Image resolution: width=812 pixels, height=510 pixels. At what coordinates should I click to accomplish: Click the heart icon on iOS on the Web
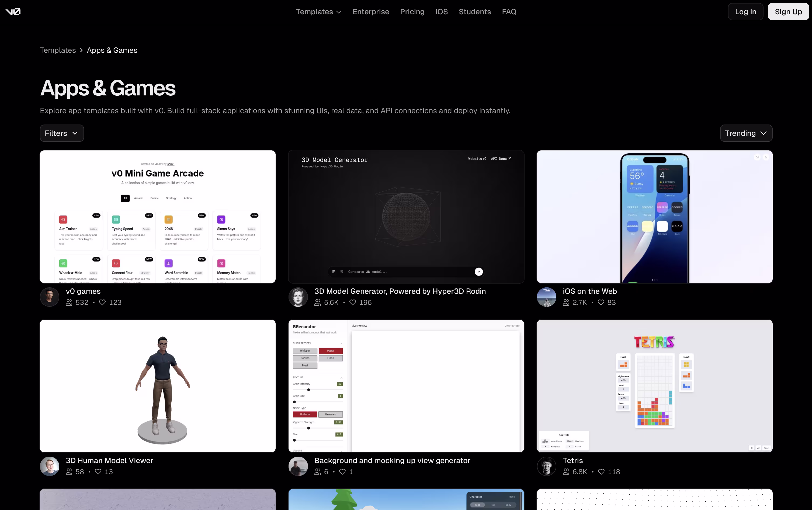601,302
